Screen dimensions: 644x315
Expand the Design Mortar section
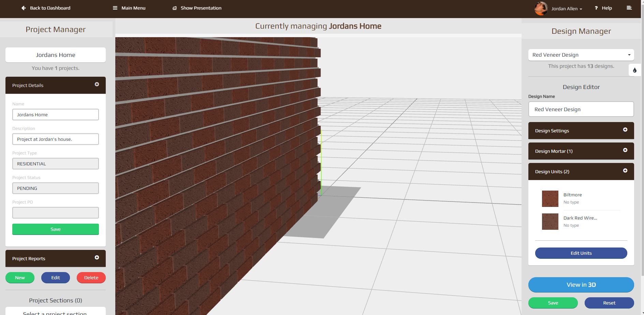click(625, 150)
